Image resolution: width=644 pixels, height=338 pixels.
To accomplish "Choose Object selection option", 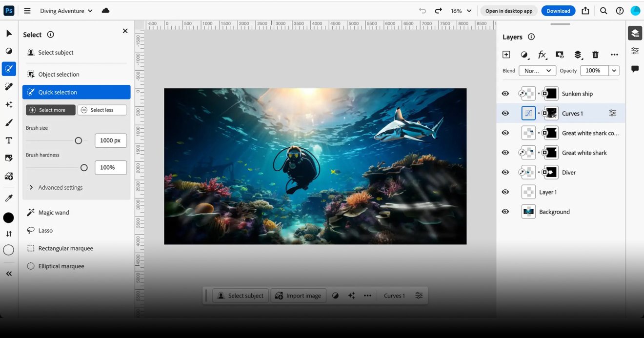I will pos(59,75).
